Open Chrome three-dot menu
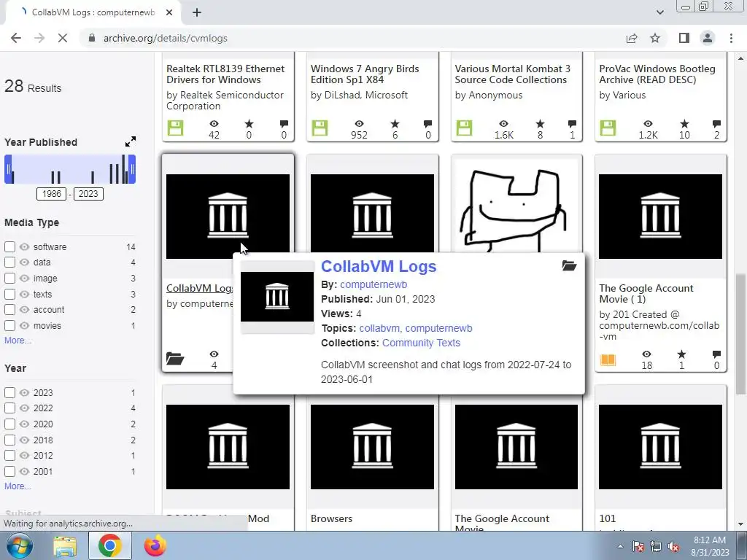This screenshot has width=747, height=560. pos(731,38)
